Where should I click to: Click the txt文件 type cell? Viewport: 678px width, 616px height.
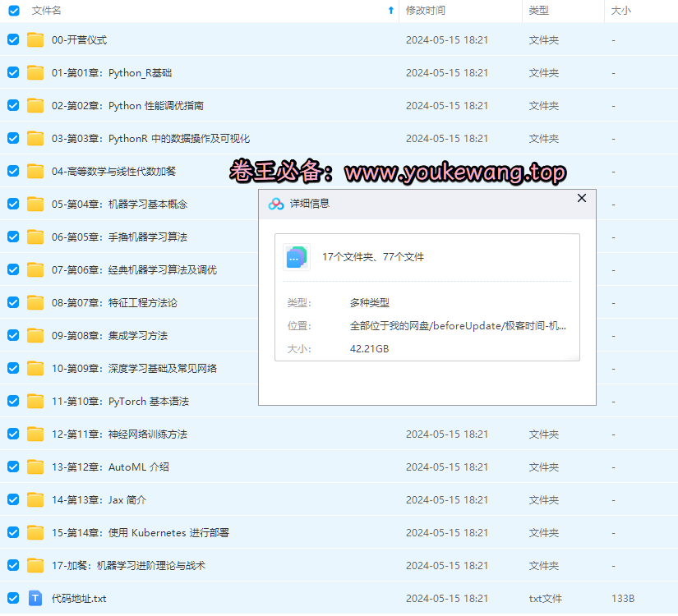545,598
